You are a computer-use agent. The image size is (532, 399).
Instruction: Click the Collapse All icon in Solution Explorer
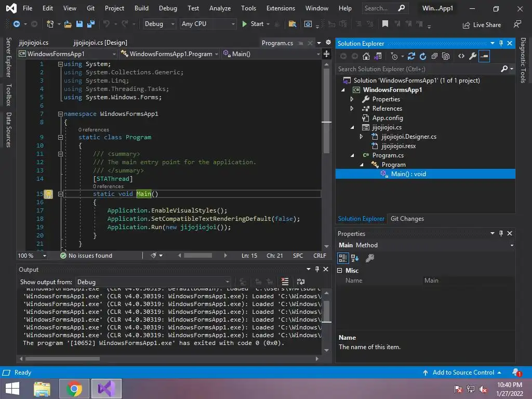click(x=434, y=56)
